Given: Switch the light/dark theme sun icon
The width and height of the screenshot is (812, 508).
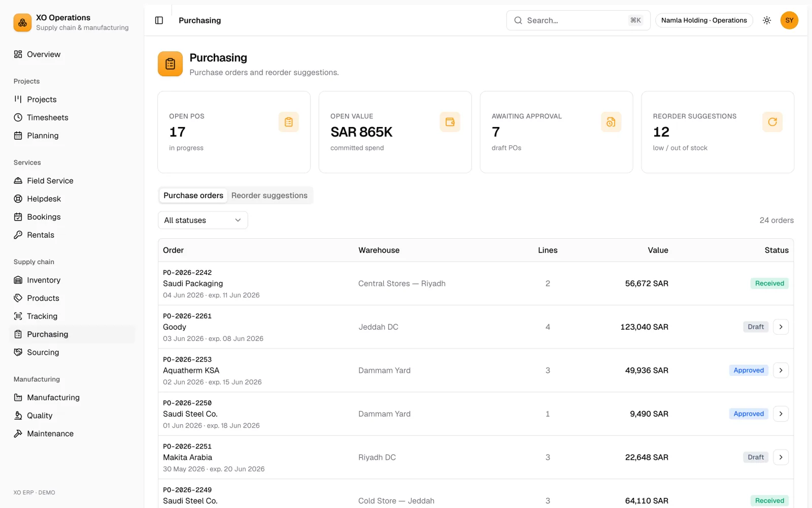Looking at the screenshot, I should pyautogui.click(x=767, y=20).
